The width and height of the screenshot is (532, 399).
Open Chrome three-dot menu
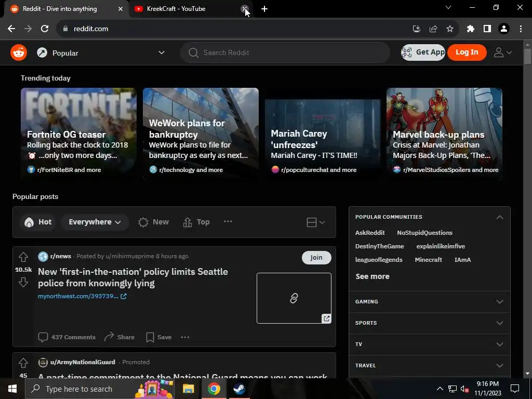521,29
